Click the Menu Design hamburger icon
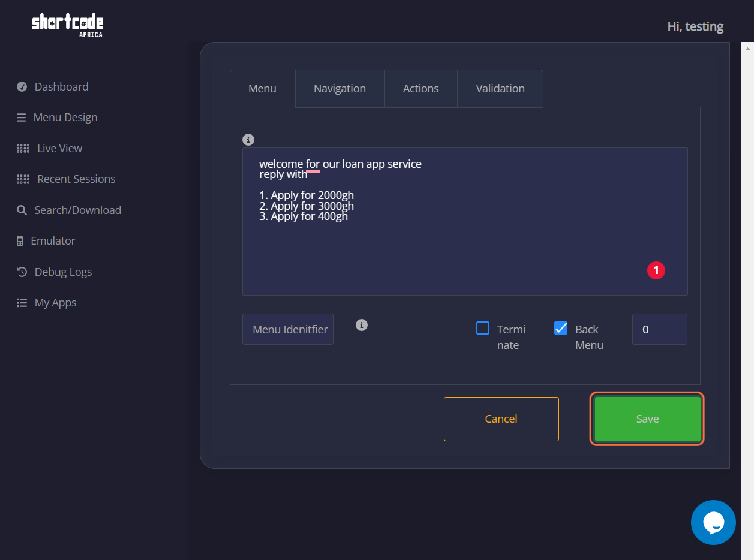 point(22,118)
